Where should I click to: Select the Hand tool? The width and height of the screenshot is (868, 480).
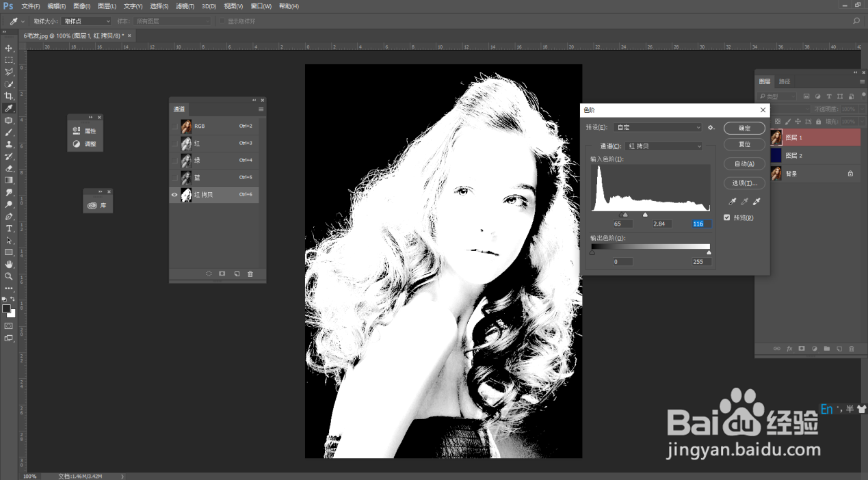9,264
